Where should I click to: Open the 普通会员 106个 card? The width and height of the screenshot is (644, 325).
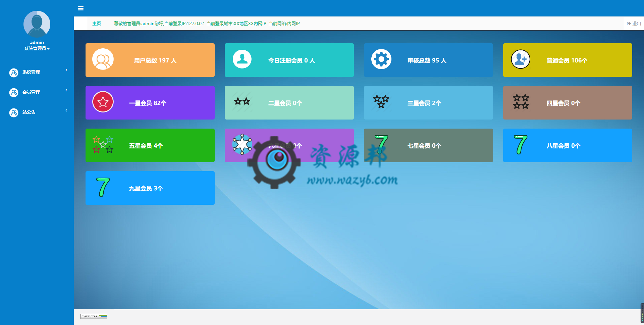coord(568,60)
